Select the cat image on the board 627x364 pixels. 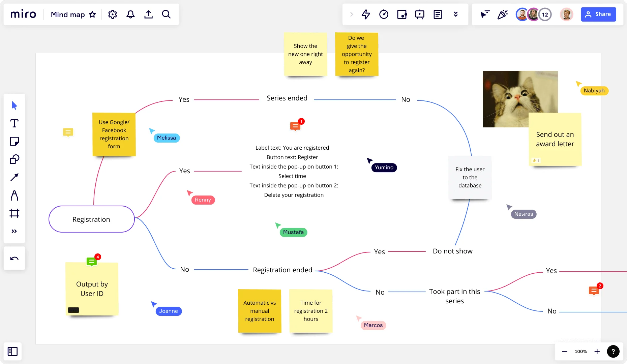(520, 99)
